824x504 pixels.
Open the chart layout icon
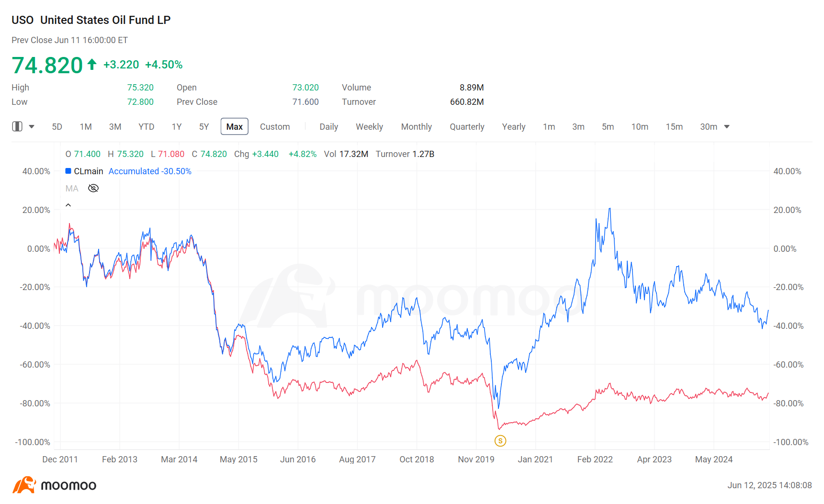(x=17, y=126)
